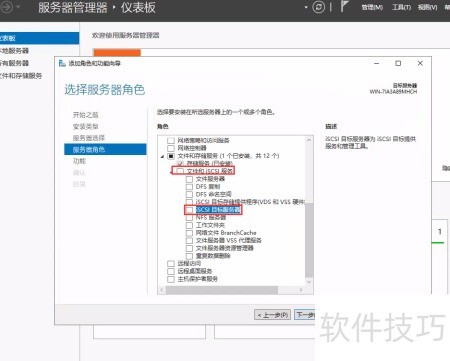The height and width of the screenshot is (361, 450).
Task: Open the notifications flag in Server Manager
Action: pyautogui.click(x=344, y=7)
